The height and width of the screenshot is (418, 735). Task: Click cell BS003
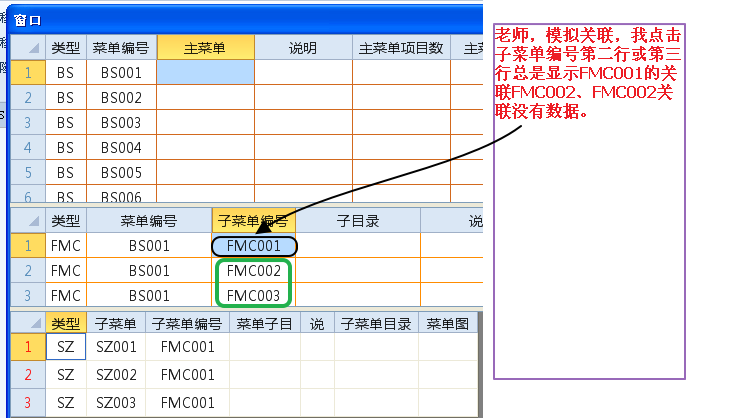[121, 123]
